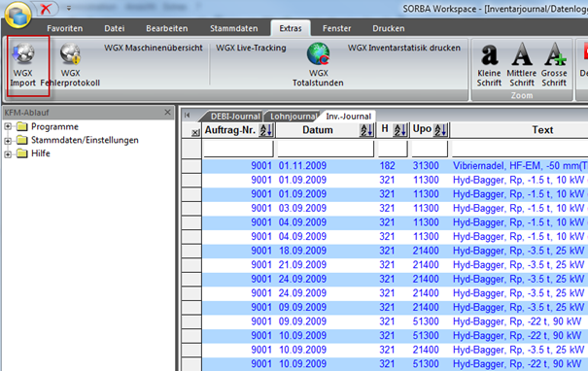588x371 pixels.
Task: Switch to Stammdaten ribbon tab
Action: pyautogui.click(x=234, y=28)
